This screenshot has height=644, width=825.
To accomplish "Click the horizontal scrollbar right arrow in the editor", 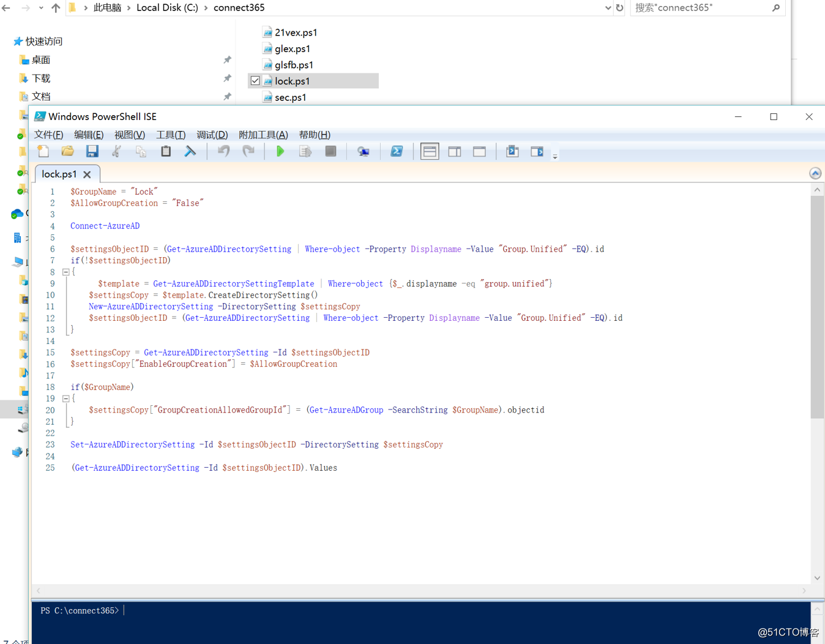I will click(x=804, y=591).
